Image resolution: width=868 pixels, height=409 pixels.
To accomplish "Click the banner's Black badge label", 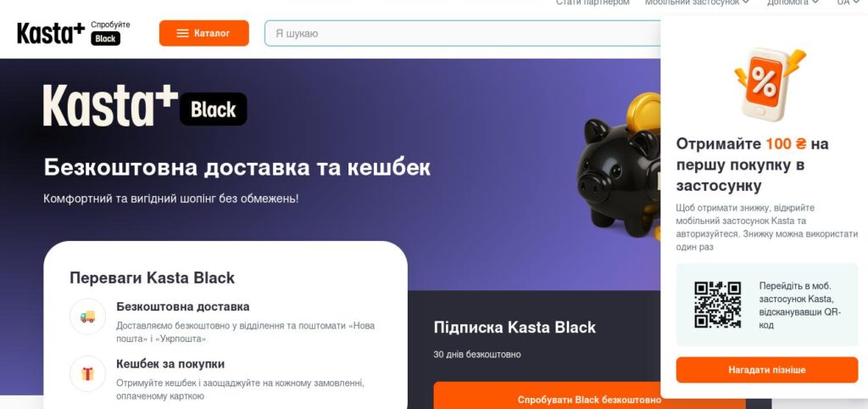I will (x=213, y=109).
